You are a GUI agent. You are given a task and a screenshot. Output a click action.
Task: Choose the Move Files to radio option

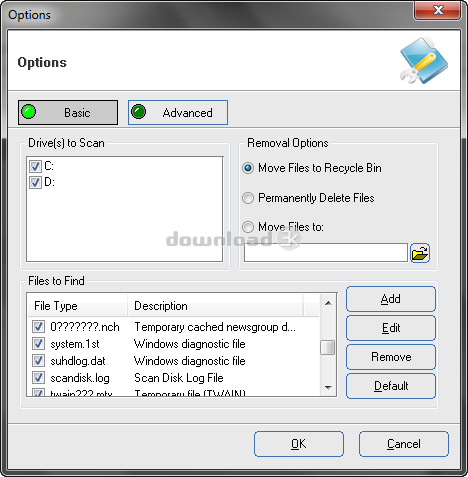(x=248, y=227)
